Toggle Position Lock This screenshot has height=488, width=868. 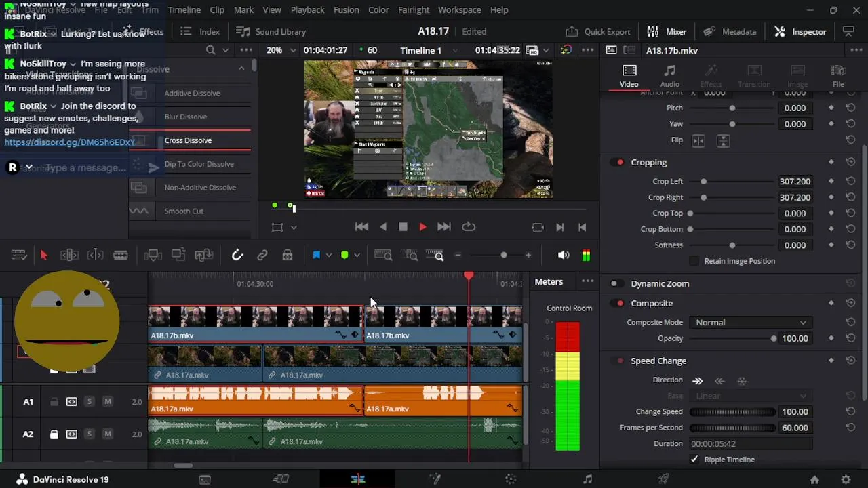[288, 255]
